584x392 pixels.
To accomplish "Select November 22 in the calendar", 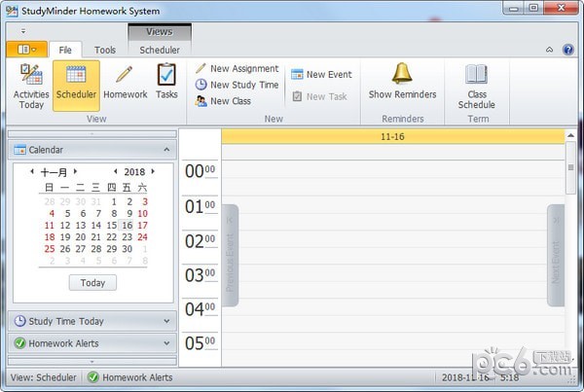I will point(111,237).
